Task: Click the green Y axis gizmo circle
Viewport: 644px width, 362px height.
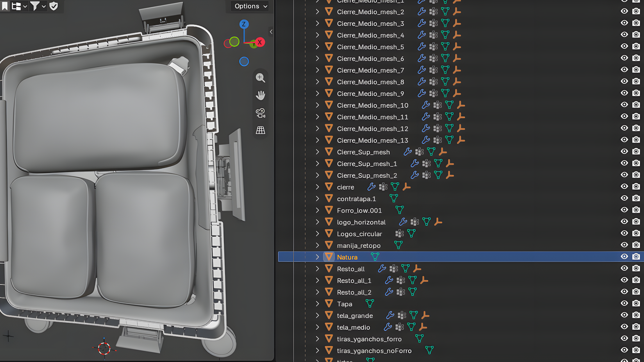Action: (234, 42)
